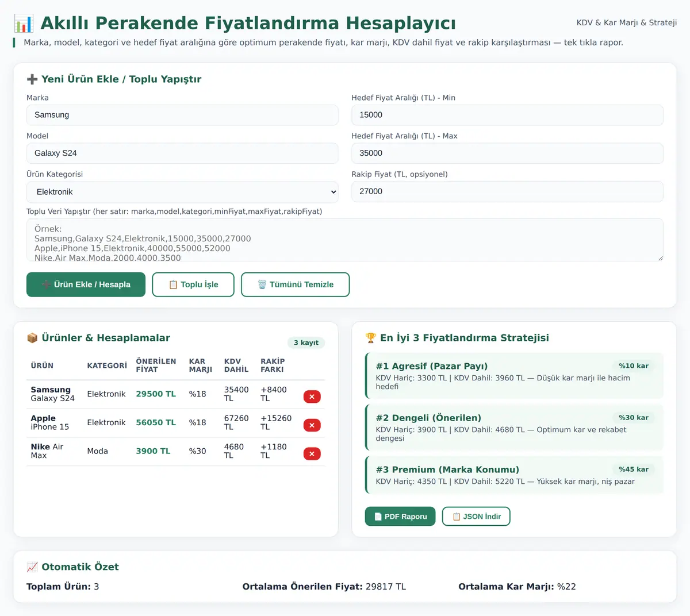Image resolution: width=690 pixels, height=616 pixels.
Task: Click the bar chart logo icon
Action: point(24,24)
